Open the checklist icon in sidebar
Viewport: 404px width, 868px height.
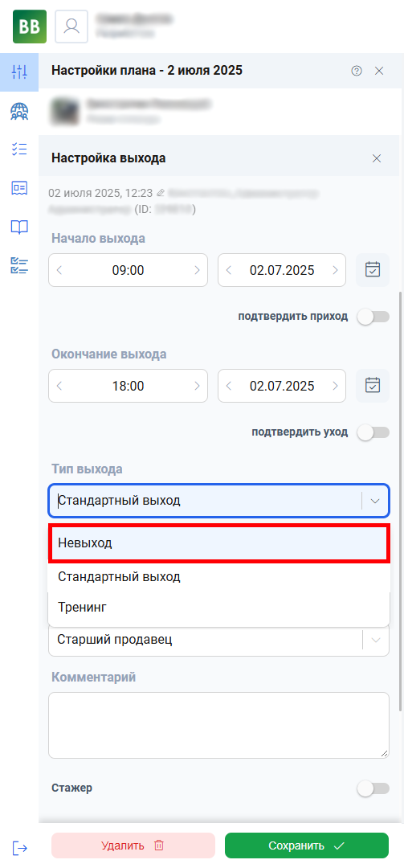click(x=19, y=149)
